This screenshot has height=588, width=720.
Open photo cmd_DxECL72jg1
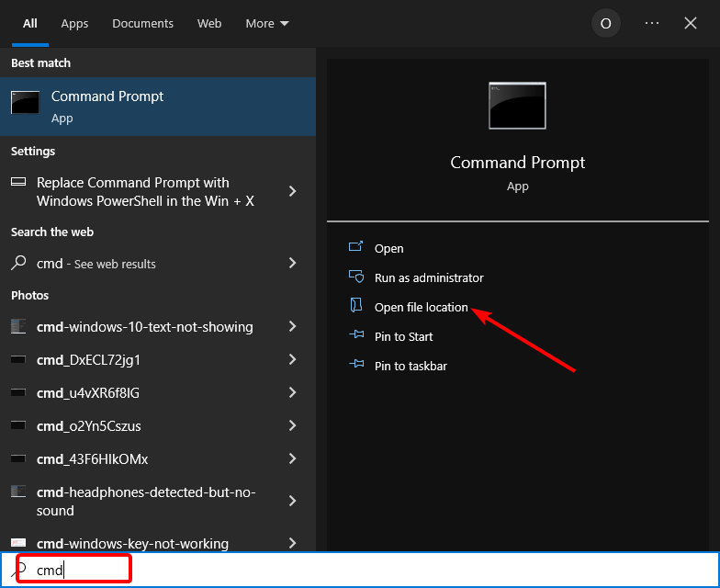coord(158,360)
